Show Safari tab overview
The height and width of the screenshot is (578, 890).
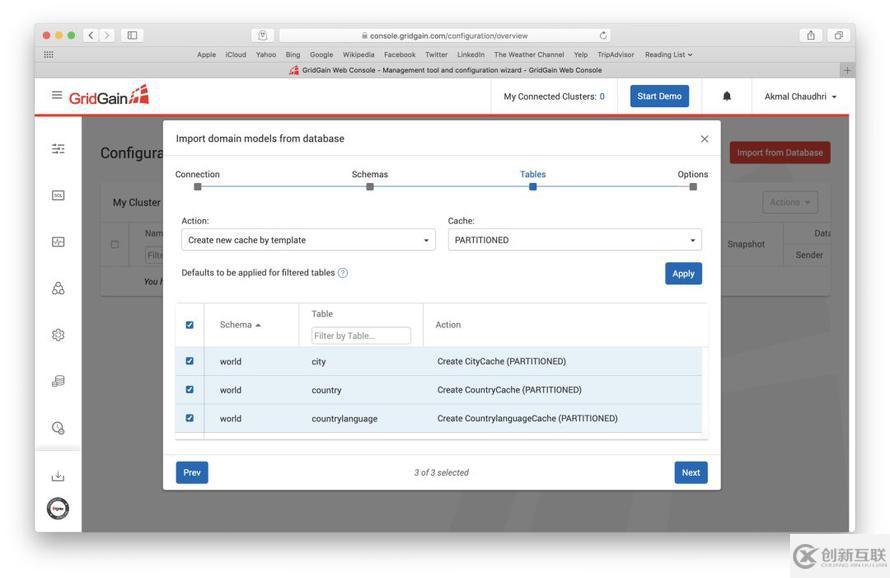coord(838,35)
